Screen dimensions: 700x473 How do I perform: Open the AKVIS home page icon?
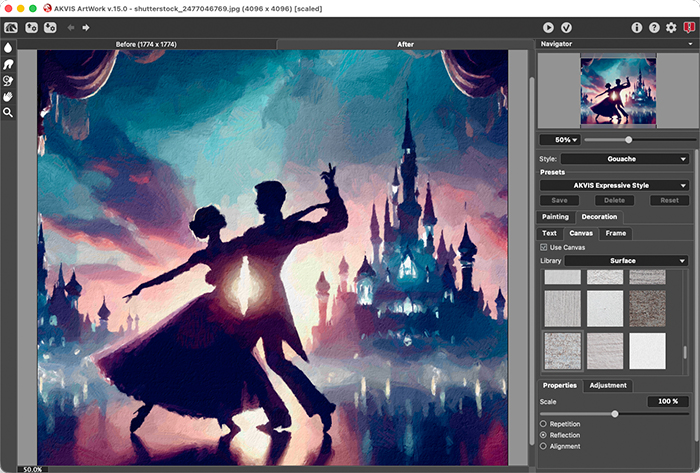click(x=11, y=28)
